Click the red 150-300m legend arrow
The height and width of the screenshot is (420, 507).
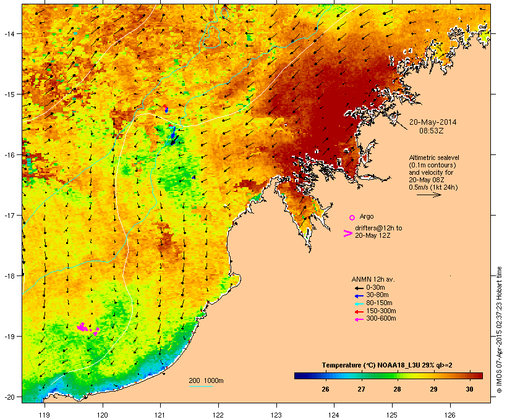point(359,311)
